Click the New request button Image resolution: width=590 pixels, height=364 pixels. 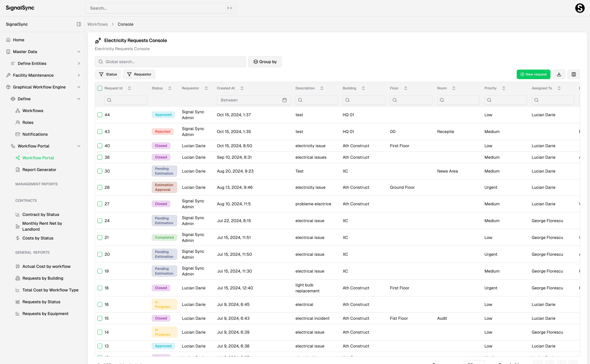pyautogui.click(x=533, y=74)
